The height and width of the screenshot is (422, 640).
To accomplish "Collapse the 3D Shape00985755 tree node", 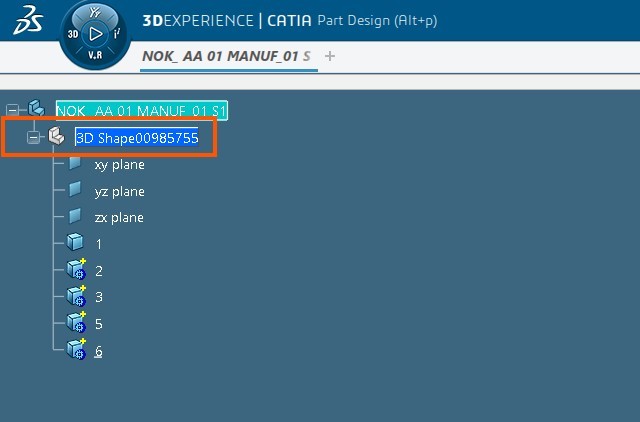I will [x=34, y=138].
